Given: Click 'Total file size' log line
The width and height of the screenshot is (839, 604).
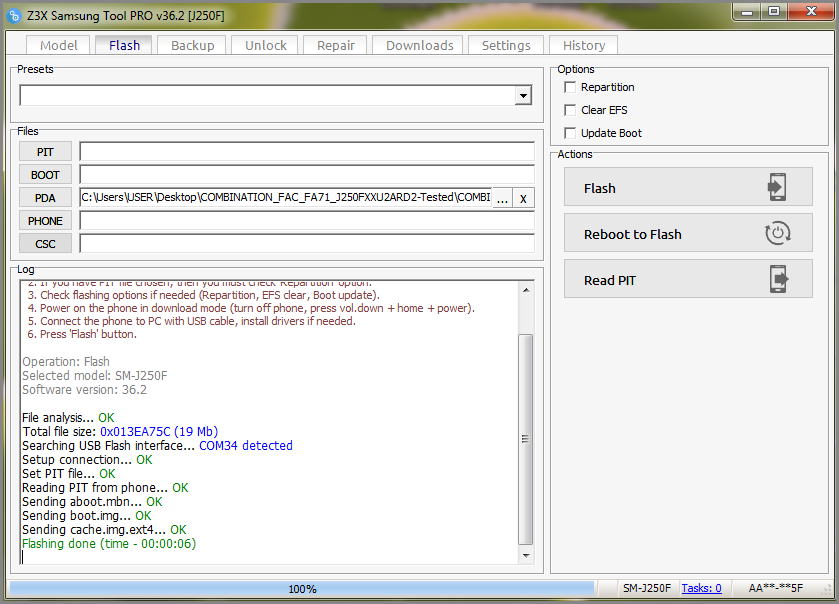Looking at the screenshot, I should (120, 432).
